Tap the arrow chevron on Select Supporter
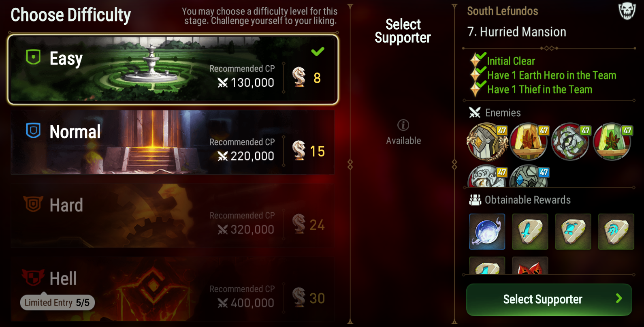This screenshot has width=644, height=327. pyautogui.click(x=619, y=299)
